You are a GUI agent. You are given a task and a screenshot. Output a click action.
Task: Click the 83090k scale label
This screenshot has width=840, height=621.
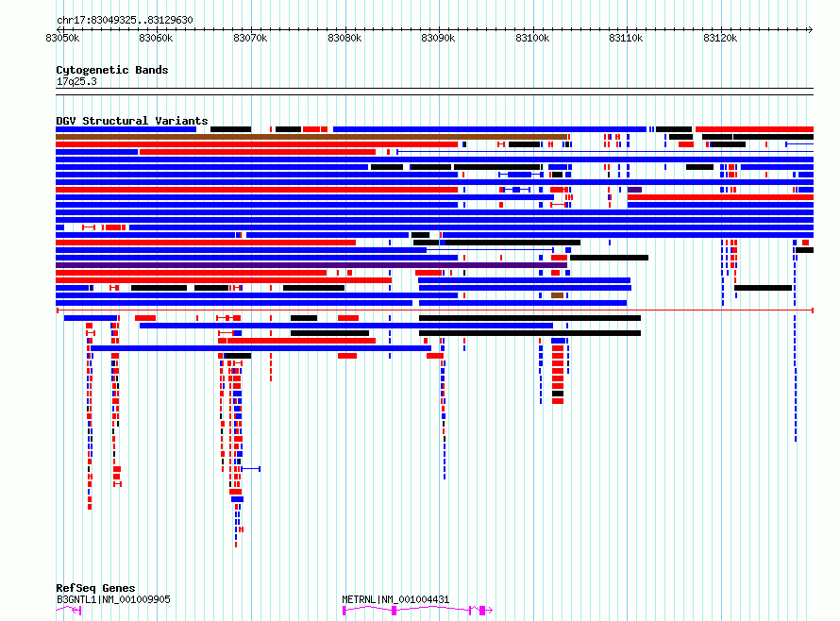pos(438,38)
